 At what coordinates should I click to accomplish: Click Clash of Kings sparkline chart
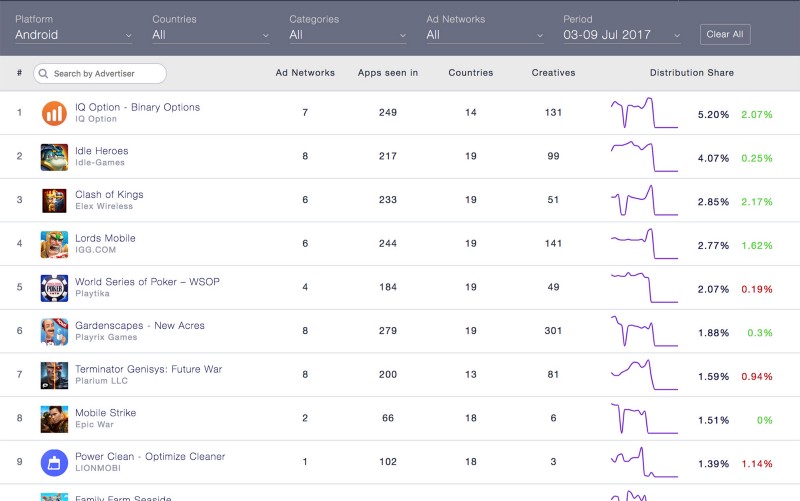[x=644, y=200]
